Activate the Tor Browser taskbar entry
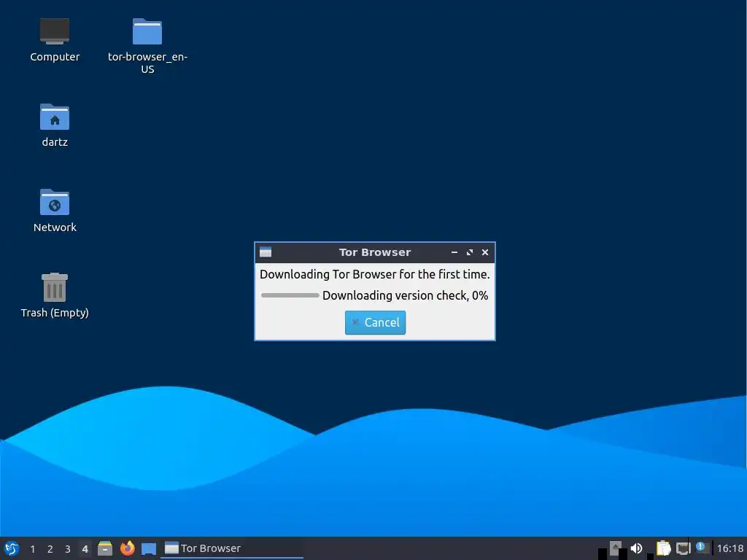This screenshot has width=747, height=560. pos(233,548)
